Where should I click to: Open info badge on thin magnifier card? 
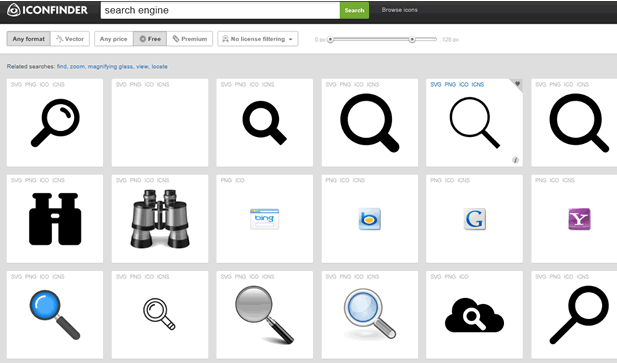515,160
